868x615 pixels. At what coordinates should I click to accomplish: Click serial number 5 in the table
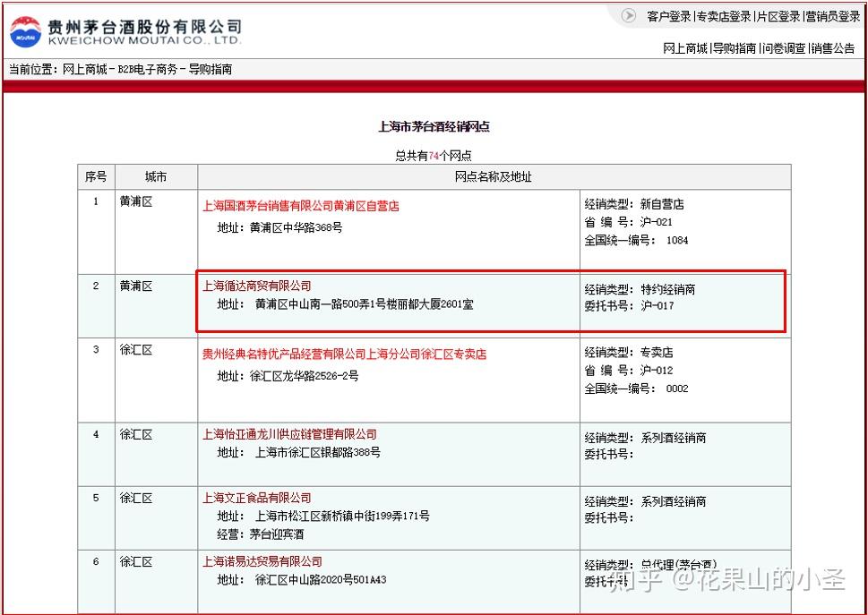click(x=96, y=498)
